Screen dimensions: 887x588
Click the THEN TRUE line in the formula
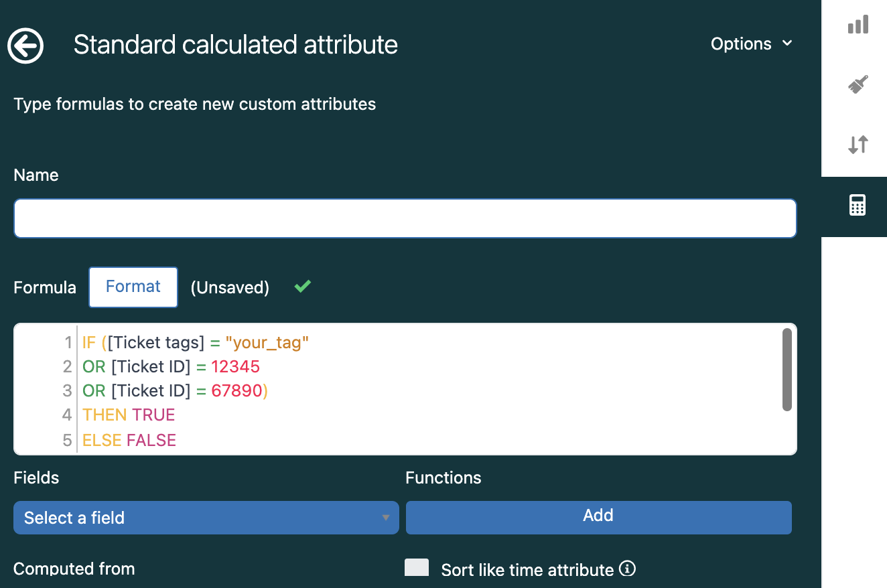click(x=129, y=415)
